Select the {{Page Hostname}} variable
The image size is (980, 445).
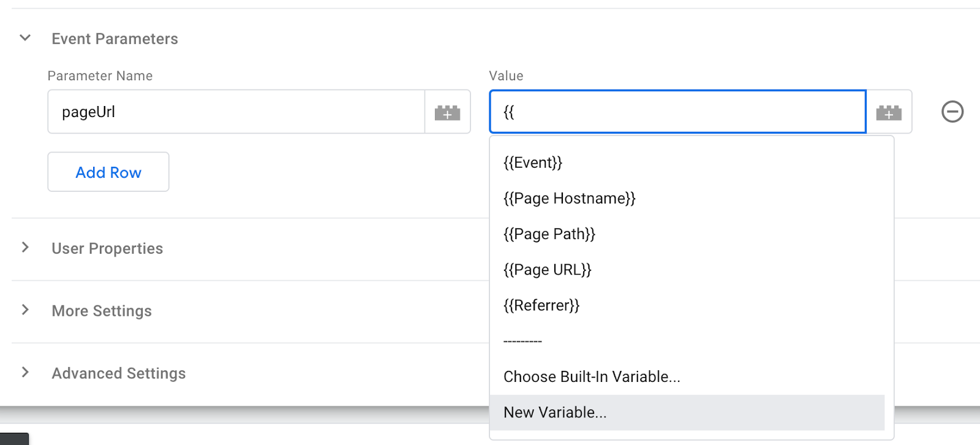(x=568, y=197)
